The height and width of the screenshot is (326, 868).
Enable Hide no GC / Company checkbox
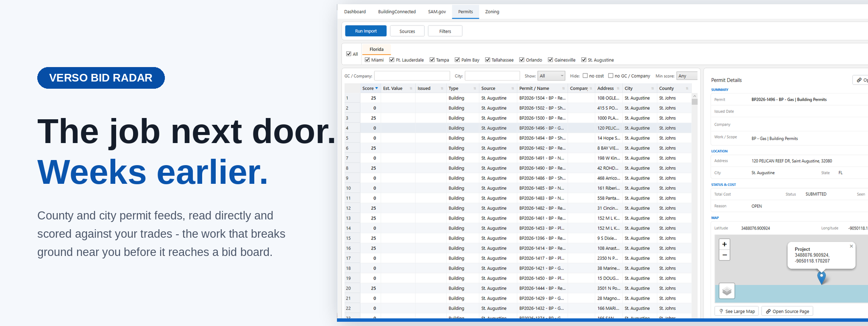[611, 76]
